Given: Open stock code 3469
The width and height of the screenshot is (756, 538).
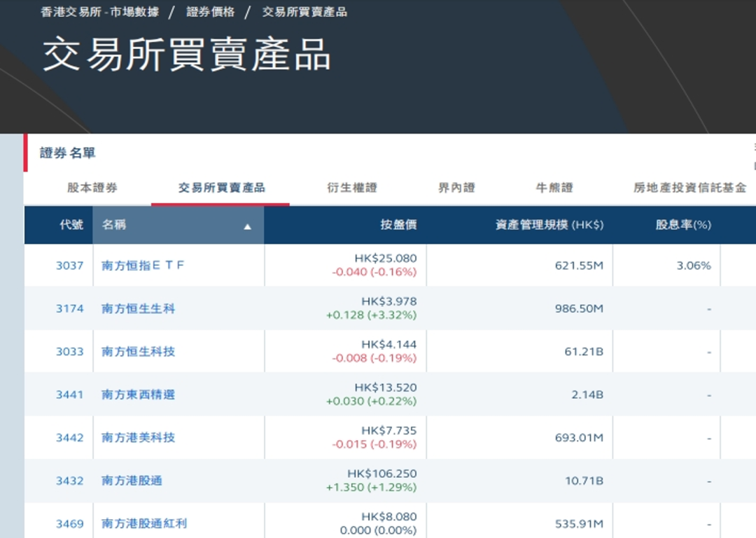Looking at the screenshot, I should [69, 523].
